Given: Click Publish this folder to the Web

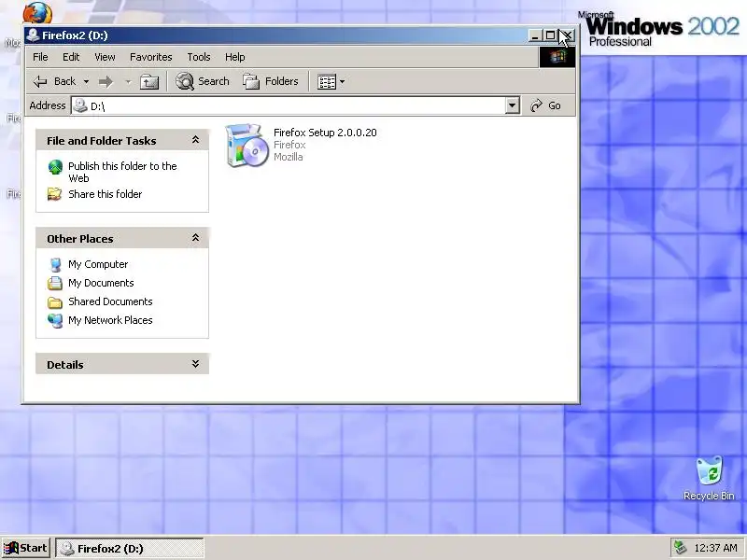Looking at the screenshot, I should (x=122, y=172).
